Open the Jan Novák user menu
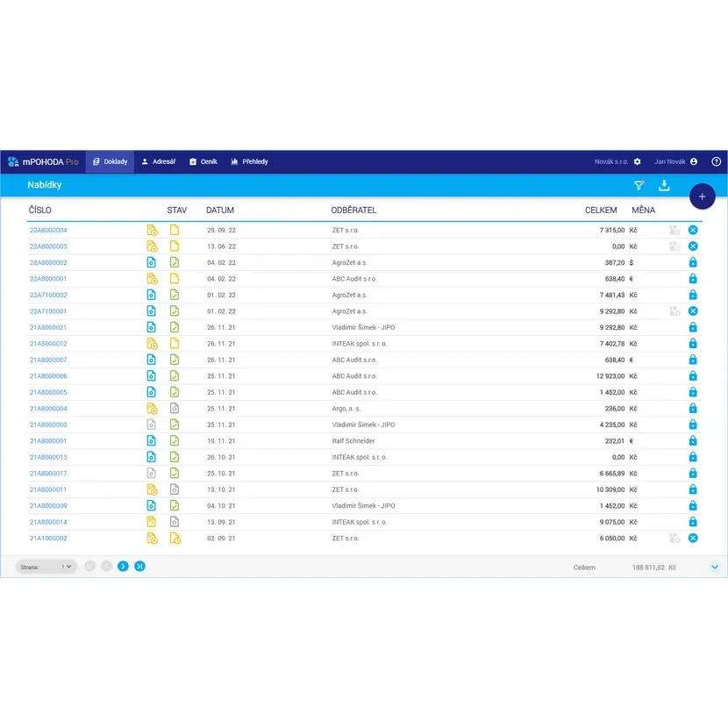This screenshot has width=728, height=728. point(675,161)
